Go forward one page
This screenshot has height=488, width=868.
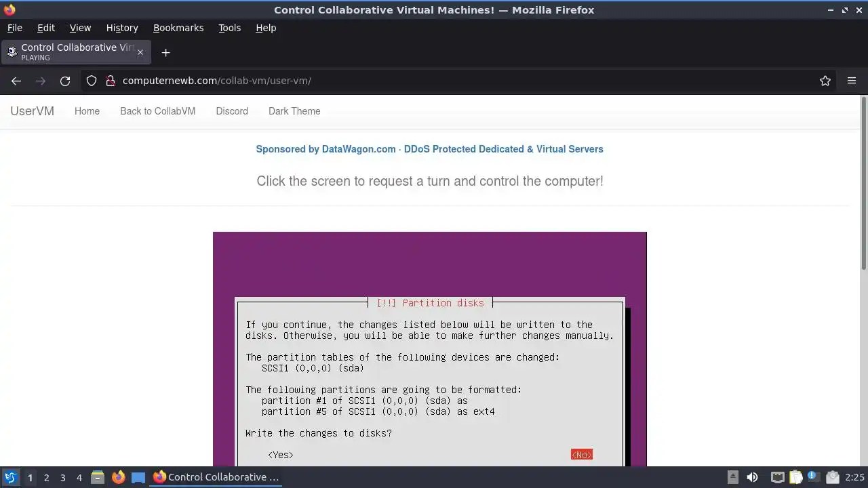[x=41, y=81]
